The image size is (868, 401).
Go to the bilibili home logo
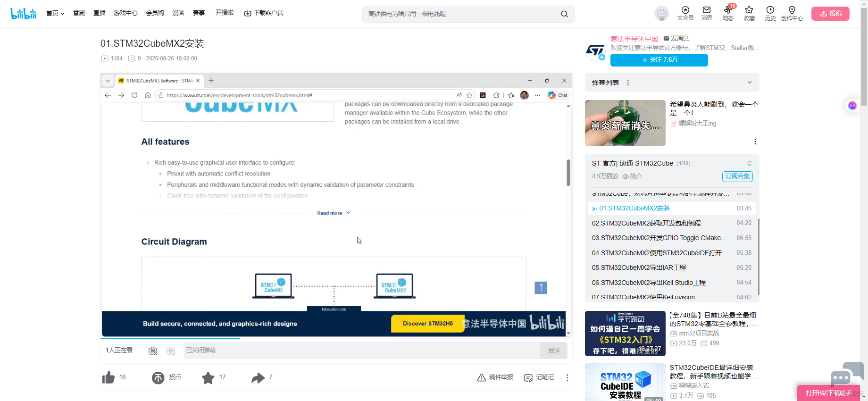point(23,14)
